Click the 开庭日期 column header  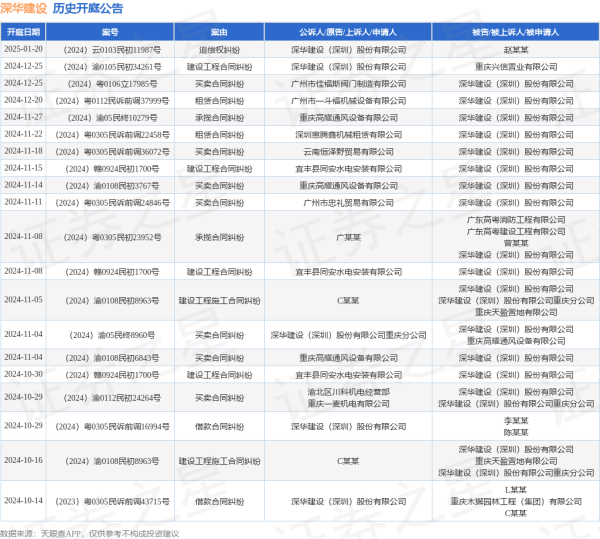pos(23,32)
